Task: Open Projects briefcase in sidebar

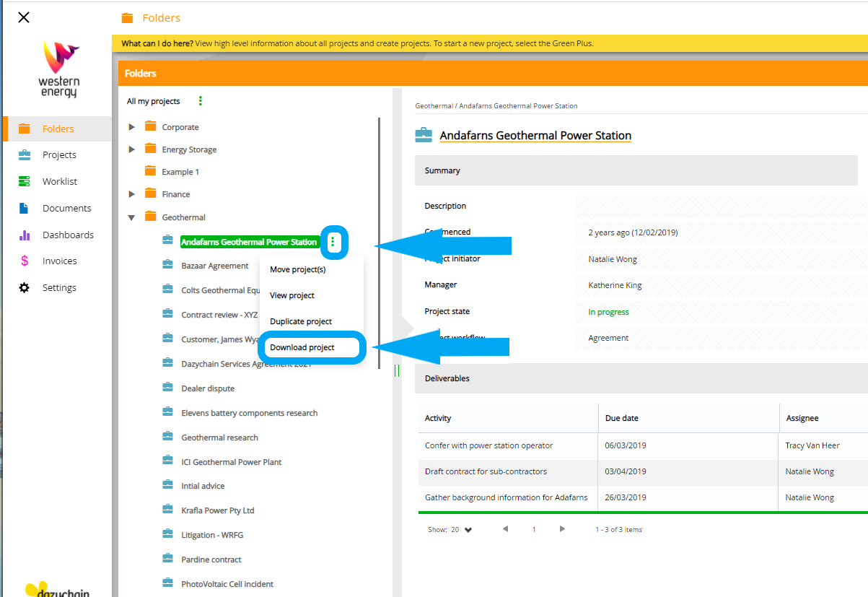Action: [25, 155]
